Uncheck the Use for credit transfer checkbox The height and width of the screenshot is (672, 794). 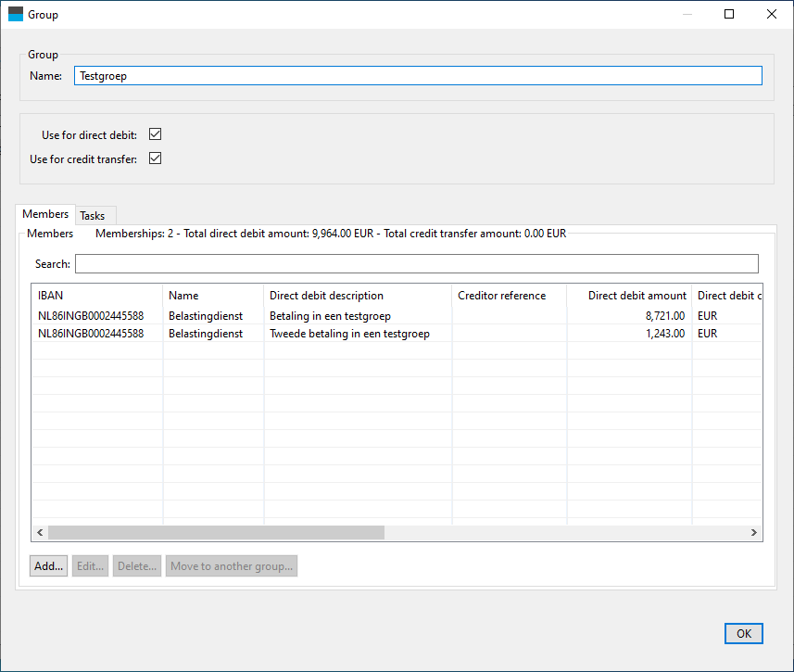[156, 158]
